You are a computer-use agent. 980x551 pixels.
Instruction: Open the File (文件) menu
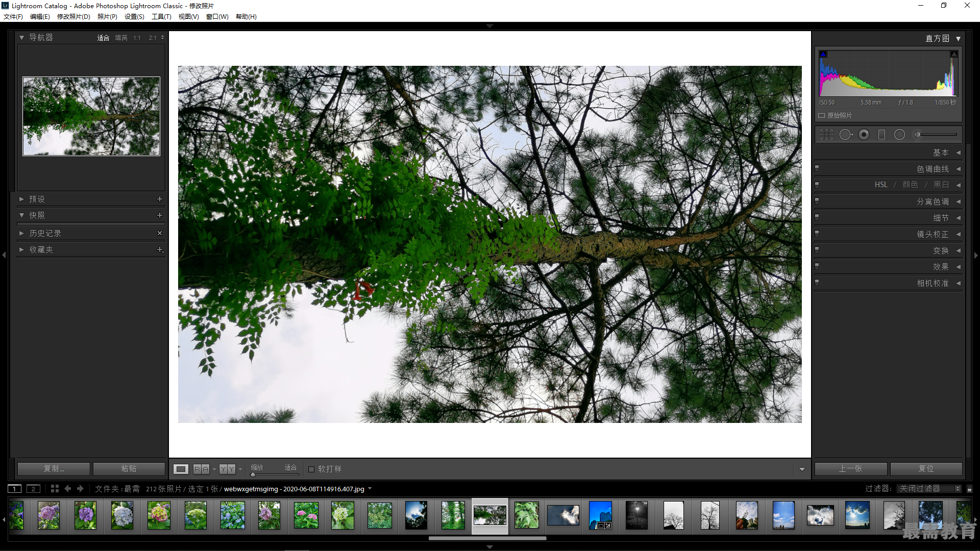pyautogui.click(x=13, y=17)
